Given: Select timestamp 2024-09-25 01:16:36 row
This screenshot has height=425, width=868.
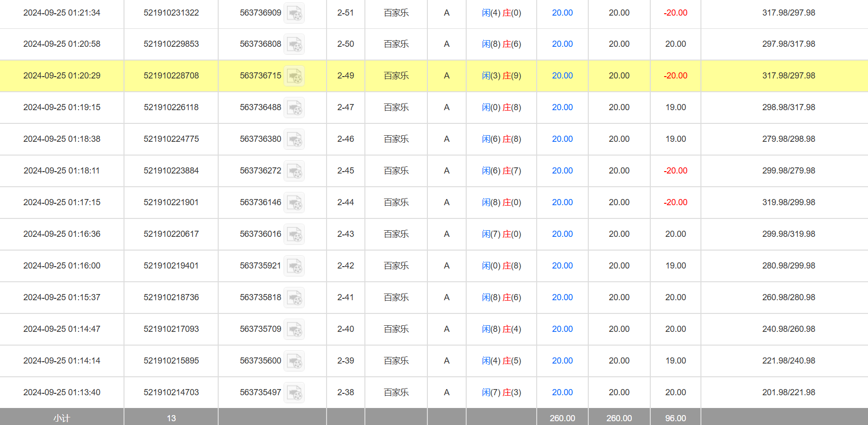Looking at the screenshot, I should click(x=62, y=234).
